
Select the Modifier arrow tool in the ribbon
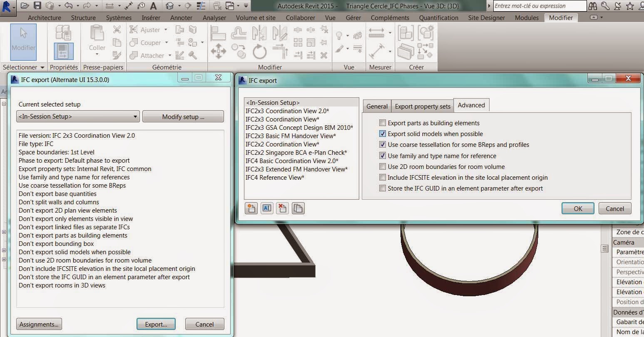[x=23, y=42]
